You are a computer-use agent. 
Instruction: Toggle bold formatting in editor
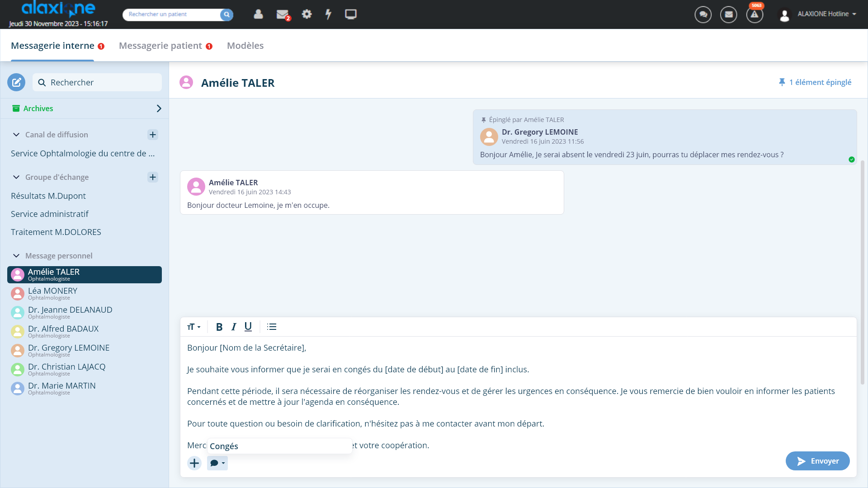point(219,327)
